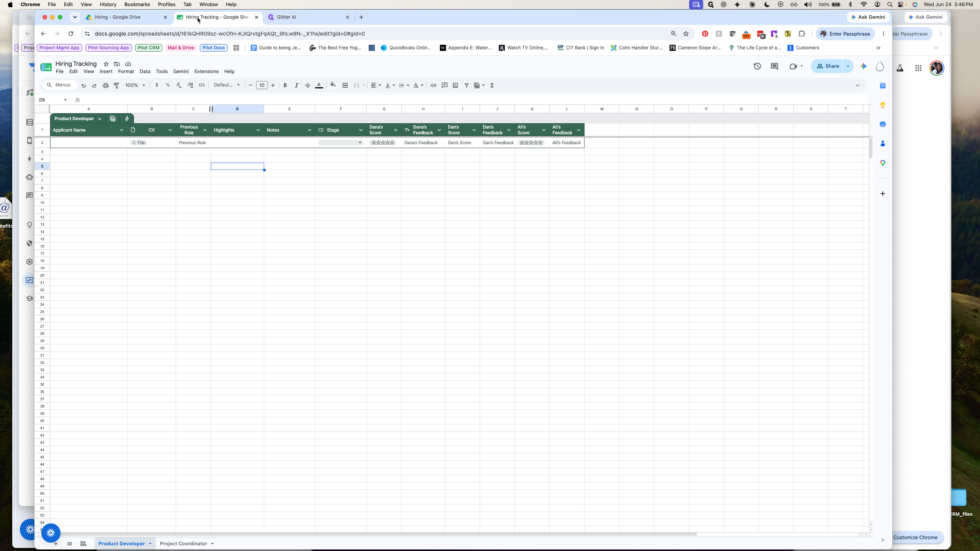
Task: Open Google Maps side panel icon
Action: pos(883,163)
